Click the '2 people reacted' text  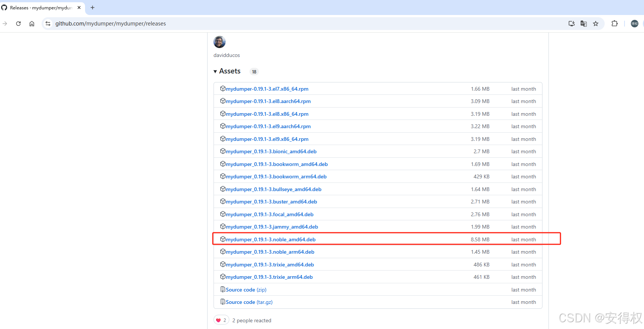pyautogui.click(x=252, y=320)
